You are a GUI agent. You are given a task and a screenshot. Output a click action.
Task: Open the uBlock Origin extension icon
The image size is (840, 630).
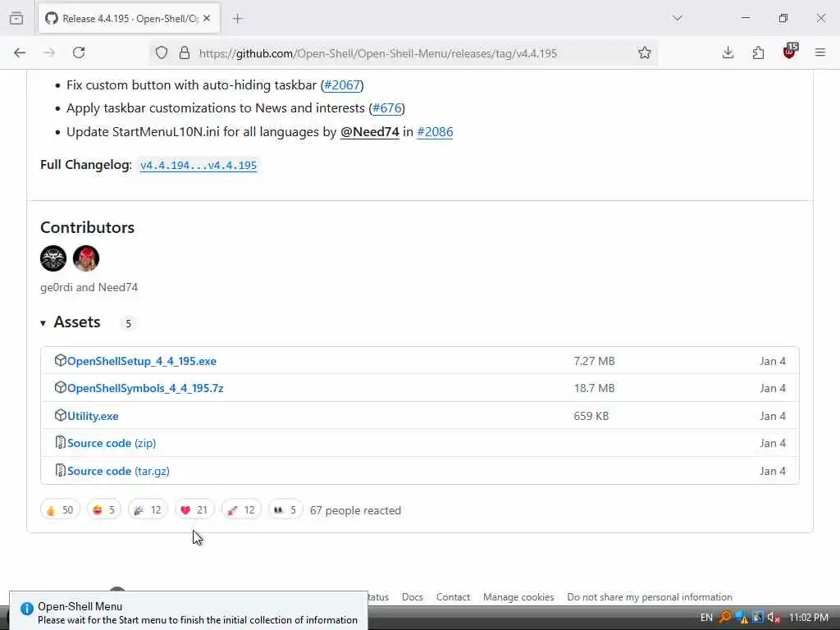click(790, 52)
